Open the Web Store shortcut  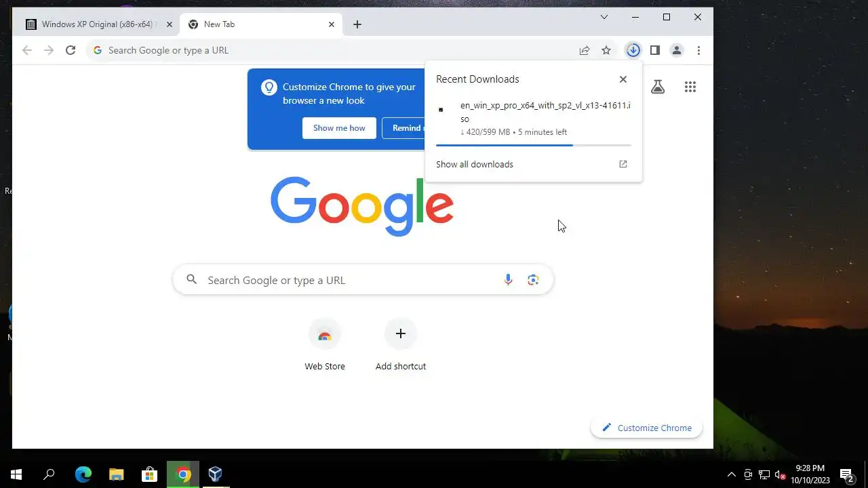pos(325,346)
